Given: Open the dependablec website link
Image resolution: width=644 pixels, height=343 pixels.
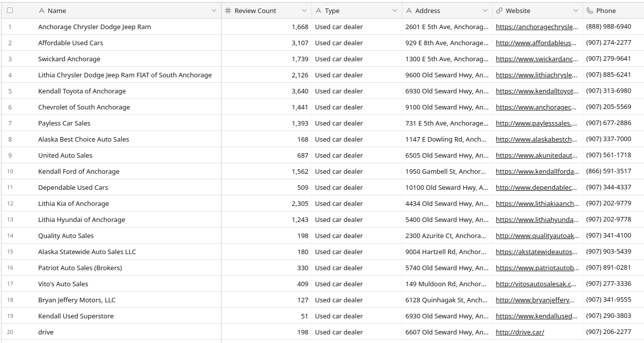Looking at the screenshot, I should [537, 187].
